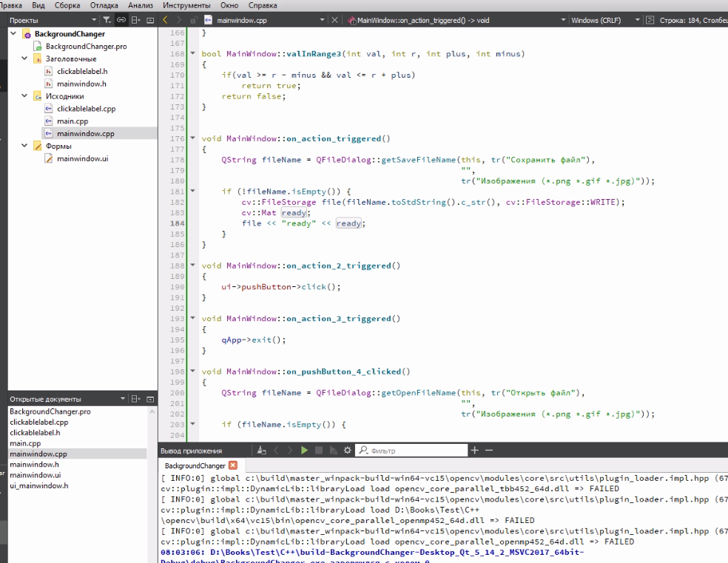Split the editor view icon near line info
Viewport: 728px width, 563px height.
[x=650, y=20]
